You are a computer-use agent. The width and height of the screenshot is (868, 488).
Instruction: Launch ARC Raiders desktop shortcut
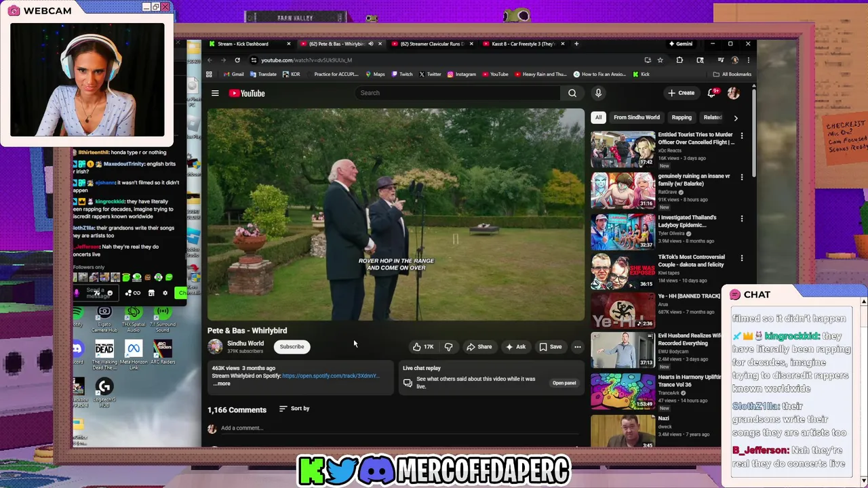(x=162, y=353)
